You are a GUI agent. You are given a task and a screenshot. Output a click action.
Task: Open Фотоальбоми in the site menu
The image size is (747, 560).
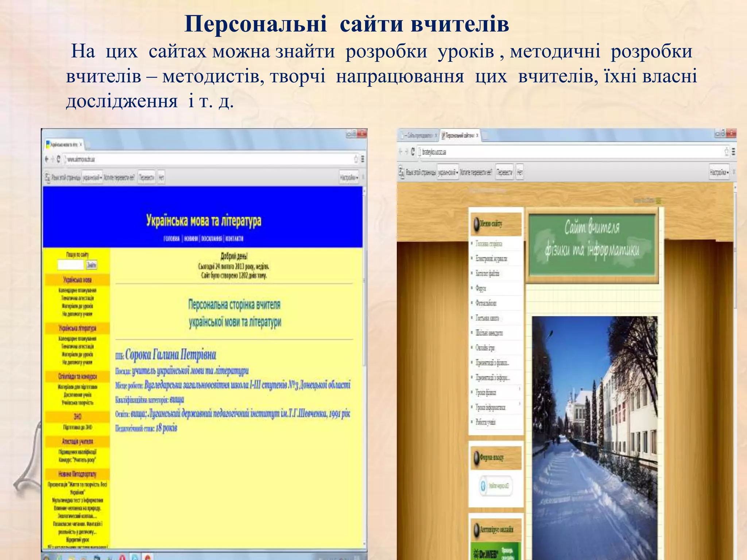pos(486,303)
